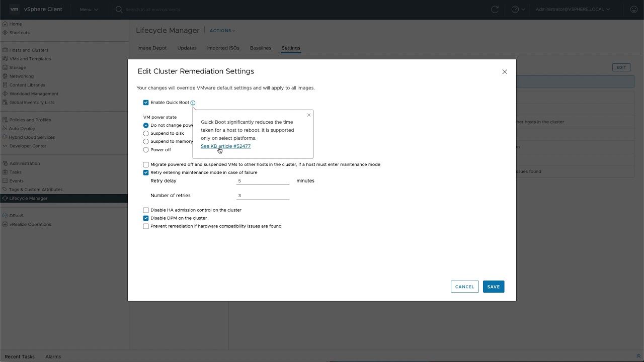Click the Tags & Custom Attributes icon
The image size is (644, 362).
[x=5, y=190]
